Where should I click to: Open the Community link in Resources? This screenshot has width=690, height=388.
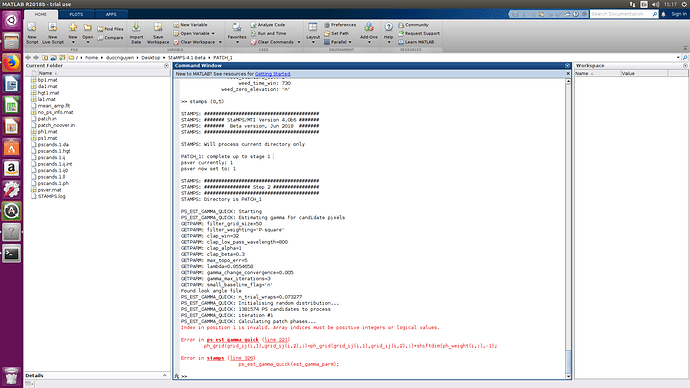click(x=413, y=25)
